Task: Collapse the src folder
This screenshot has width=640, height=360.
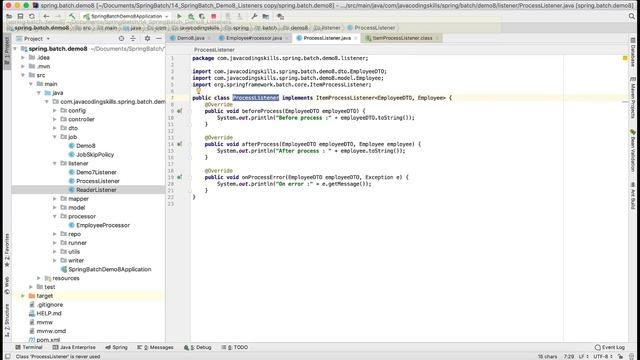Action: [23, 75]
